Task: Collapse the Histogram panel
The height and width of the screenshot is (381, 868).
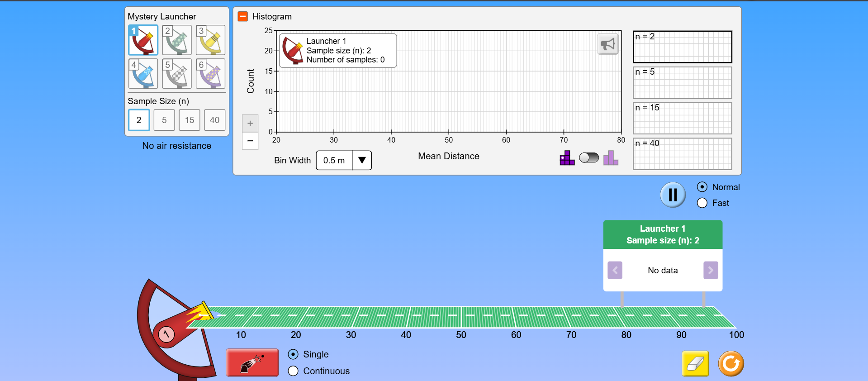Action: pyautogui.click(x=243, y=17)
